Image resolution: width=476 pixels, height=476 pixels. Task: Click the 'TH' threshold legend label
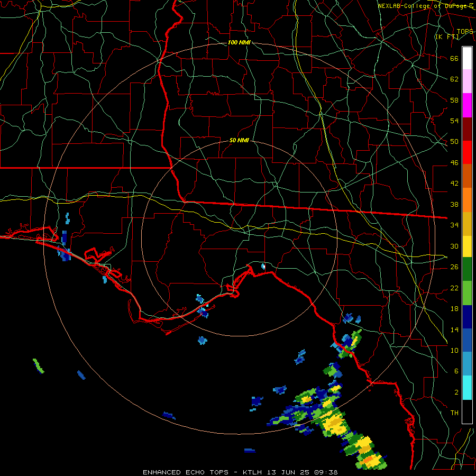[454, 413]
